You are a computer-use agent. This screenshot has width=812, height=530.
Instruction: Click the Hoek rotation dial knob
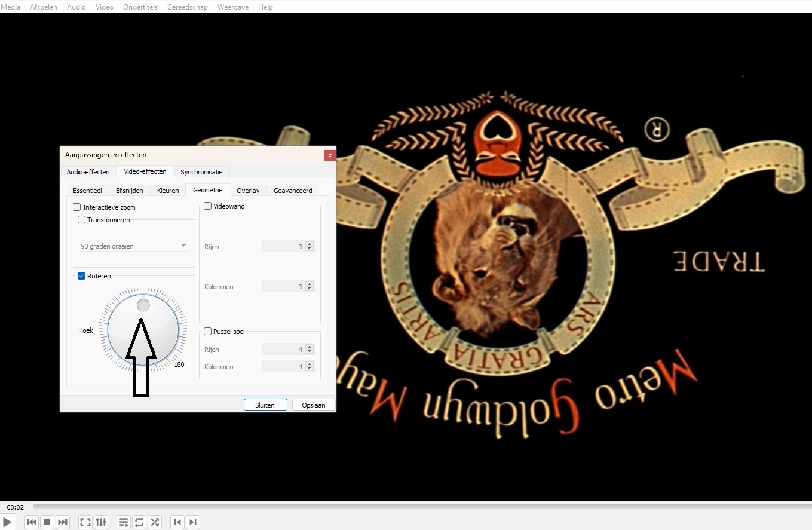(x=143, y=305)
